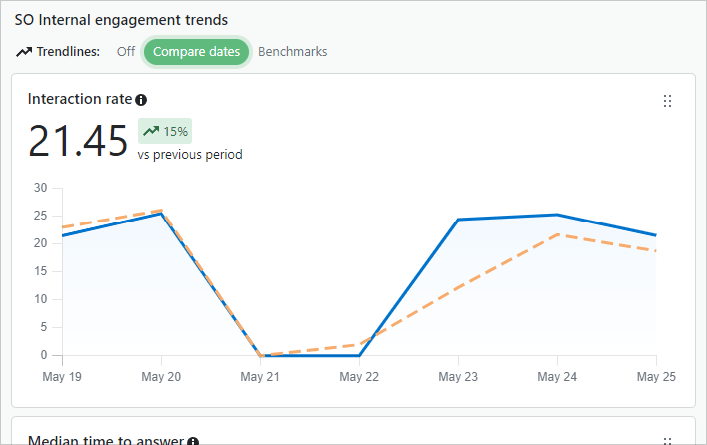
Task: Click the 15% change badge
Action: point(165,130)
